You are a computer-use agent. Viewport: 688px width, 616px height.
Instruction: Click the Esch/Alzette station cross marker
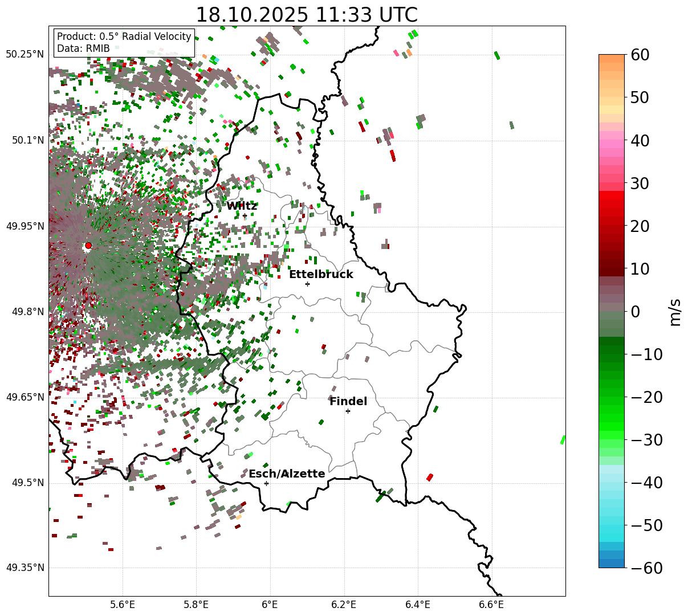pos(266,483)
